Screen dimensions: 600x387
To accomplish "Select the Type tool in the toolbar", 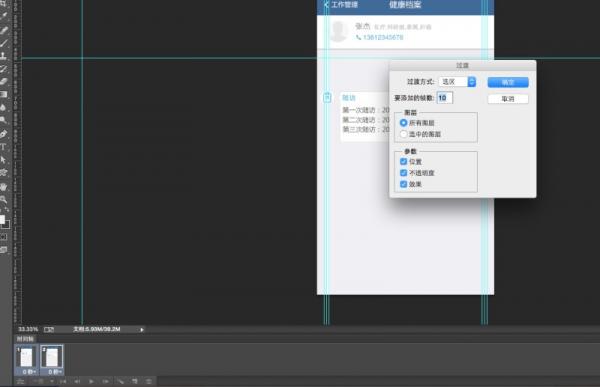I will click(3, 147).
